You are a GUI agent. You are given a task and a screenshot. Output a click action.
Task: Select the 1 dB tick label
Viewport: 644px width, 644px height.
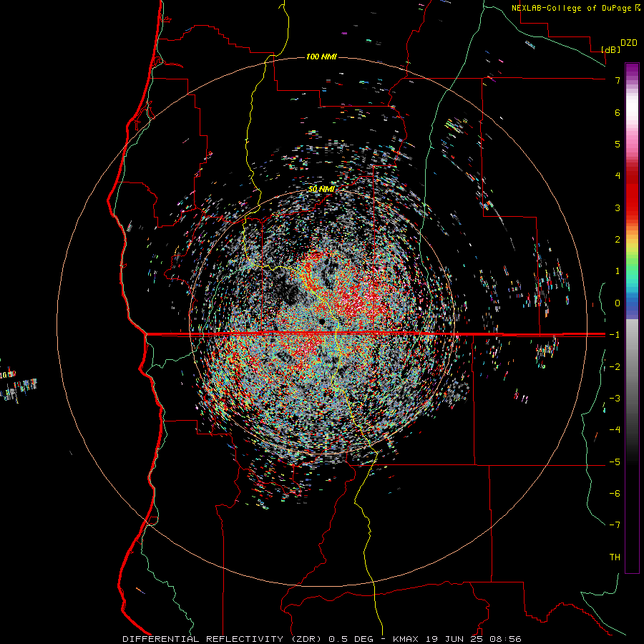618,271
